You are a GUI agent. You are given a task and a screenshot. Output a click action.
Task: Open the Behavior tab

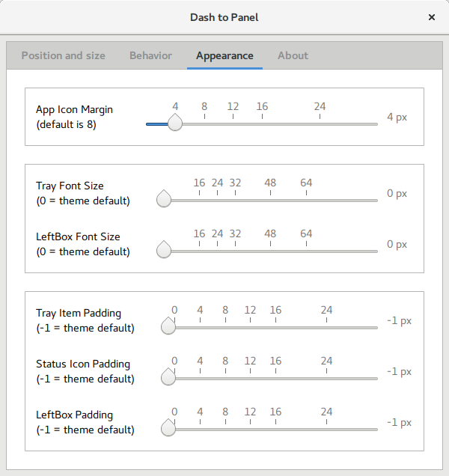(x=150, y=55)
